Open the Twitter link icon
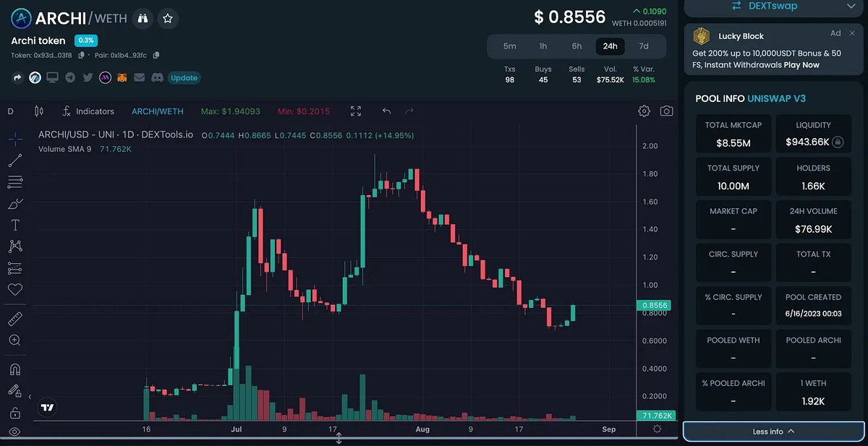 (88, 77)
